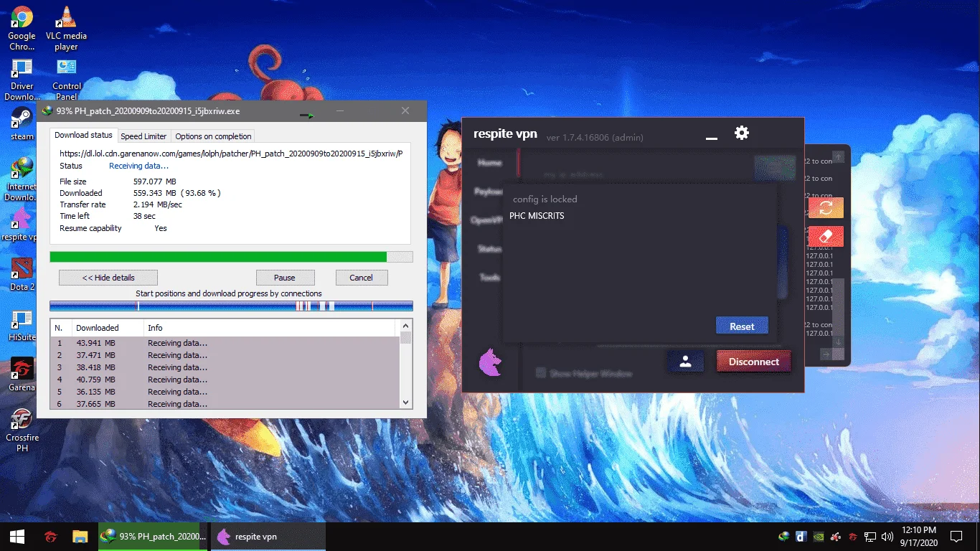
Task: Select the Dota 2 desktop shortcut
Action: [22, 274]
